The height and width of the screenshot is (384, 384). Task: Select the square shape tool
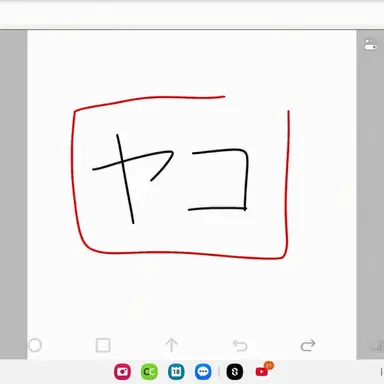pos(103,345)
